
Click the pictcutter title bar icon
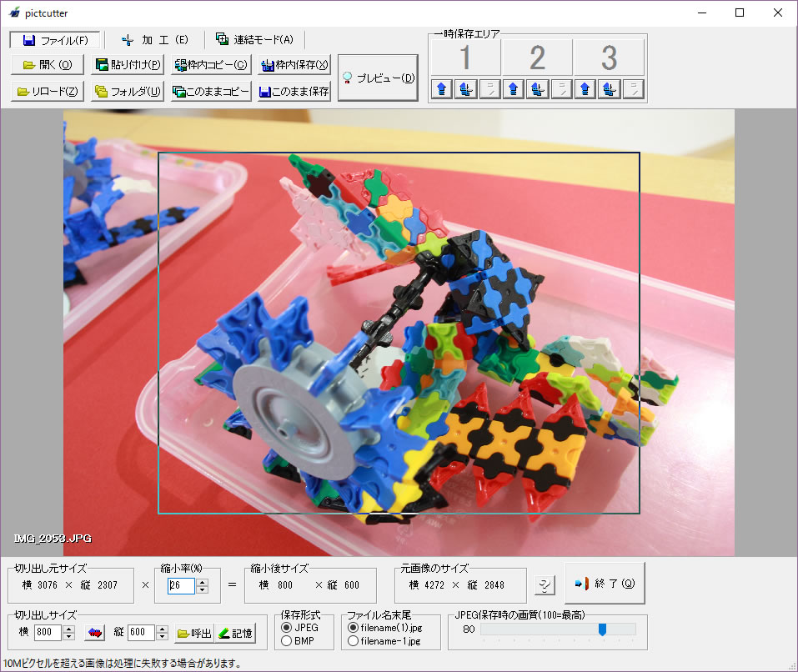(14, 13)
